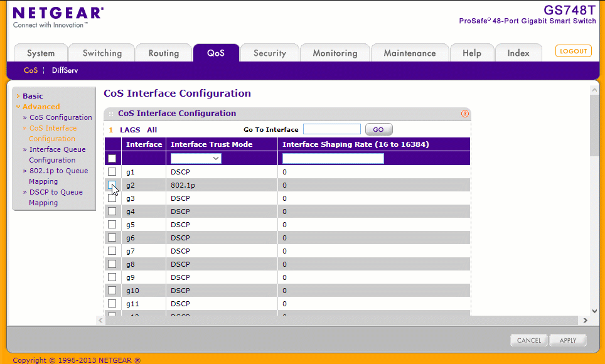The height and width of the screenshot is (364, 605).
Task: Click the scroll down arrow of vertical scrollbar
Action: pos(594,310)
